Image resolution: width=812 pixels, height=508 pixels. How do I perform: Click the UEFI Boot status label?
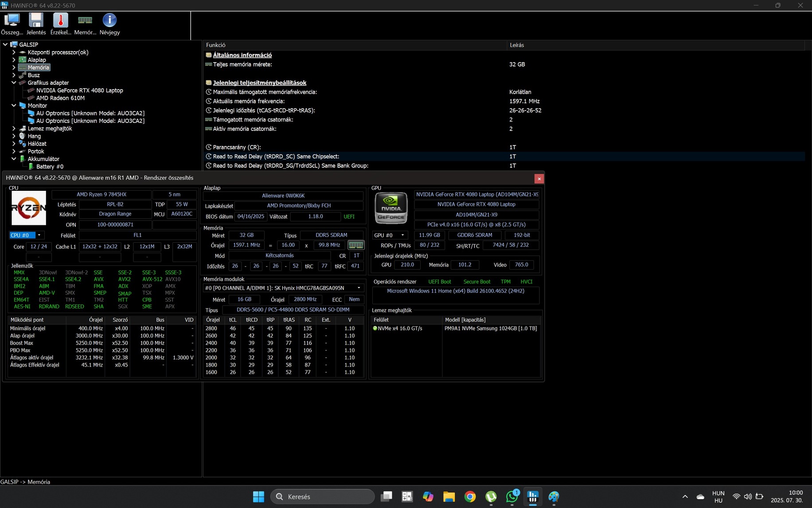click(x=439, y=281)
